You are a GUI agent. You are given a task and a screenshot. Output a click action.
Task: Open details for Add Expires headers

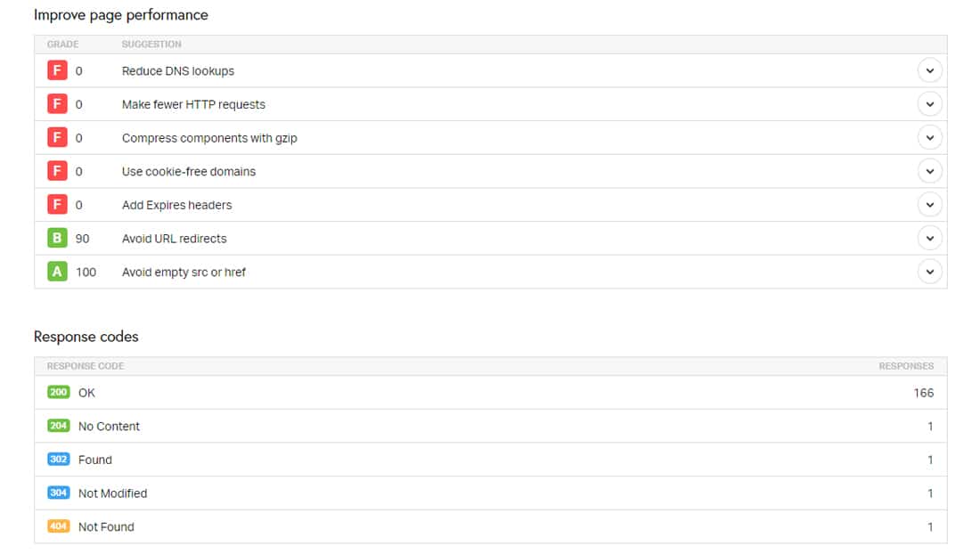(x=929, y=204)
